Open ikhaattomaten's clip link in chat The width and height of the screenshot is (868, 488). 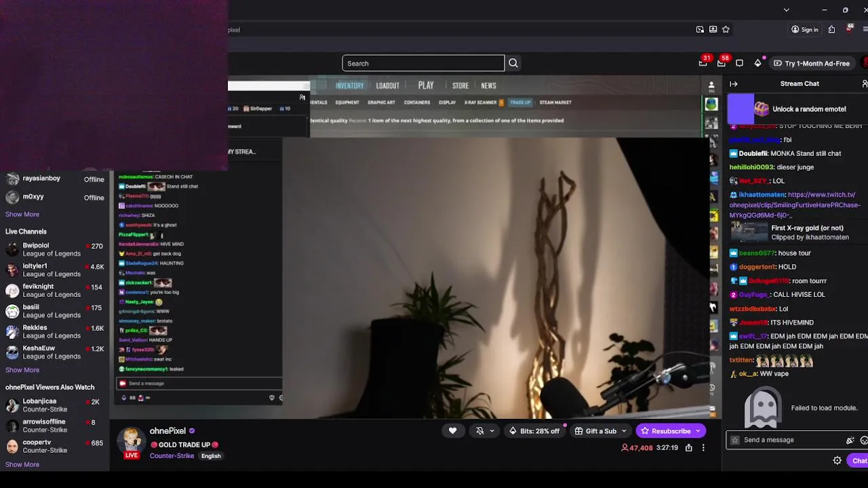click(x=795, y=205)
